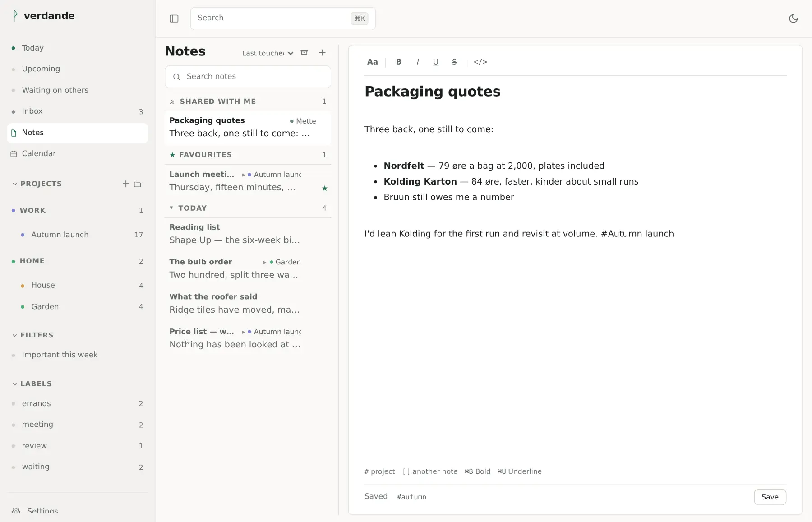Open the Last touched sort dropdown
Viewport: 812px width, 522px height.
point(268,53)
